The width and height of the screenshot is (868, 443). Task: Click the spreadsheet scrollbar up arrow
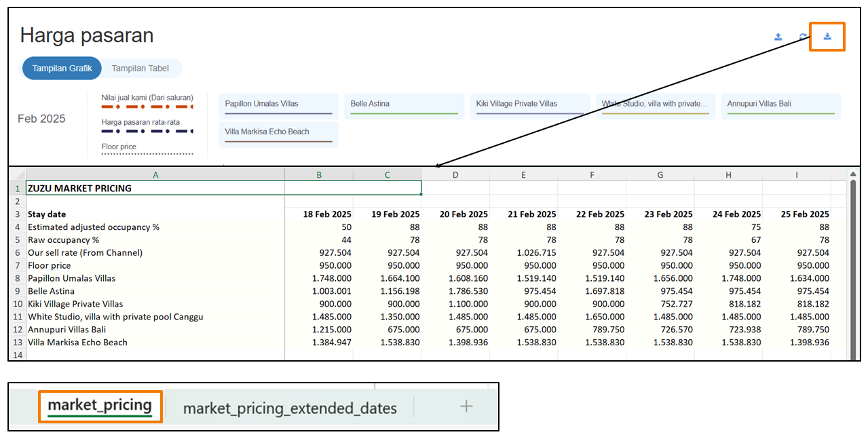click(853, 174)
